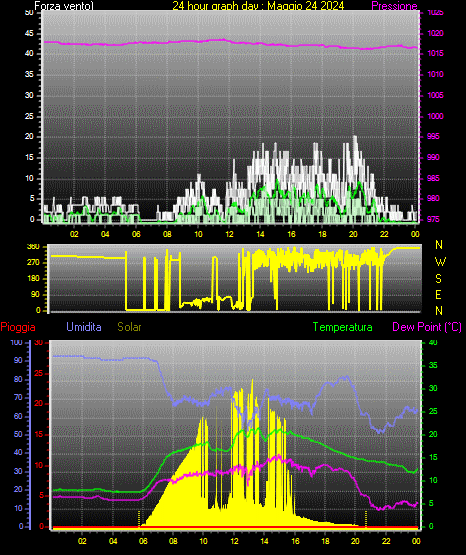
Task: Click the 1020 pressure axis value
Action: tap(435, 33)
